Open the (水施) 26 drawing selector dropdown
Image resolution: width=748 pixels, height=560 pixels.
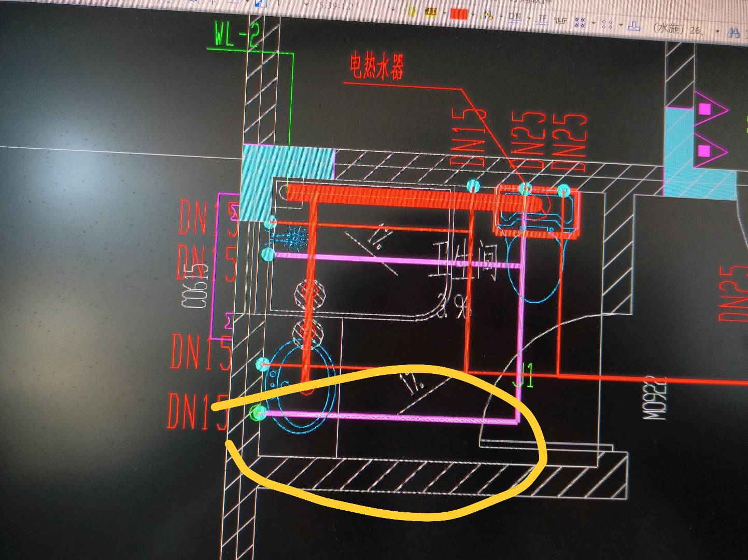coord(717,32)
